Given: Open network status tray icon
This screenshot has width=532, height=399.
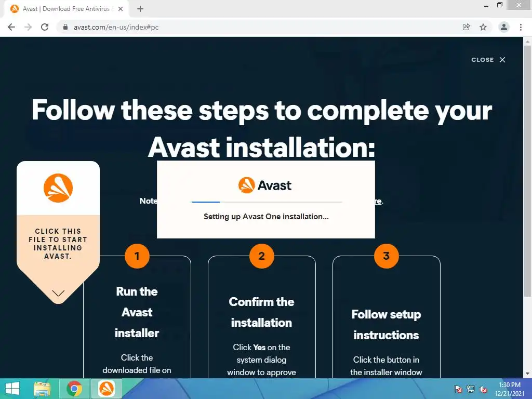Looking at the screenshot, I should [471, 389].
